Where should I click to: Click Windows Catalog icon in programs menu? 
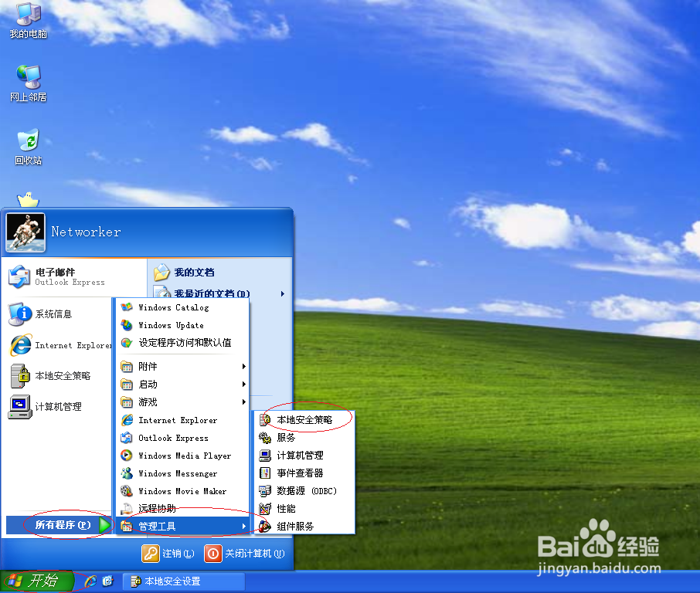(127, 307)
